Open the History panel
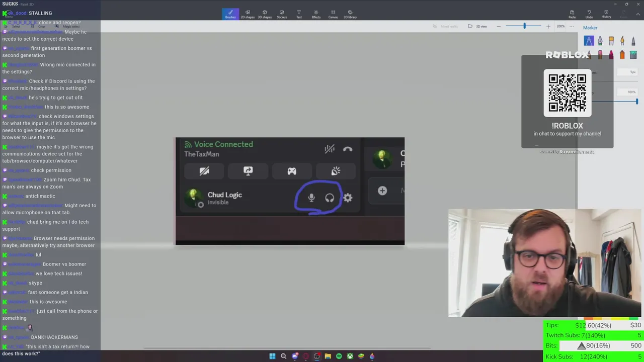Screen dimensions: 644x362 (606, 14)
